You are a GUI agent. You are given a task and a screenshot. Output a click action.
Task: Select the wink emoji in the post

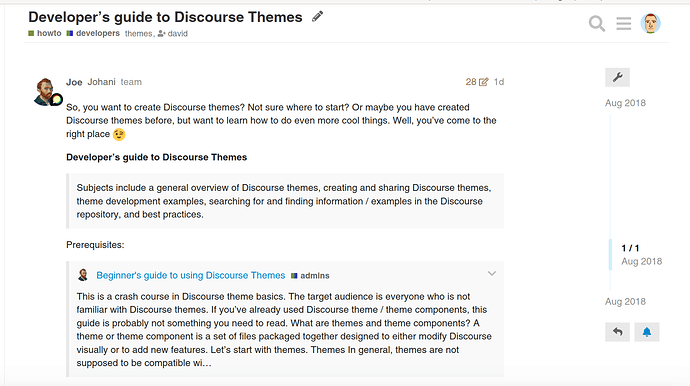pyautogui.click(x=119, y=134)
